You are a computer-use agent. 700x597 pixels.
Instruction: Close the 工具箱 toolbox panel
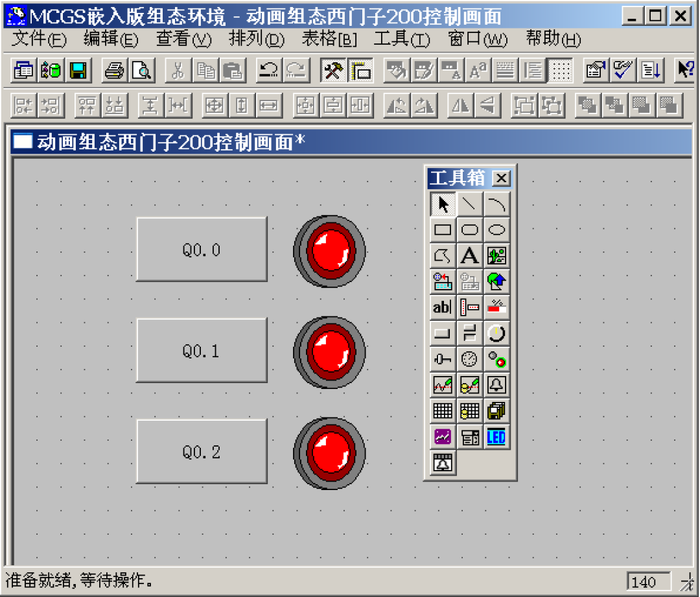(501, 178)
